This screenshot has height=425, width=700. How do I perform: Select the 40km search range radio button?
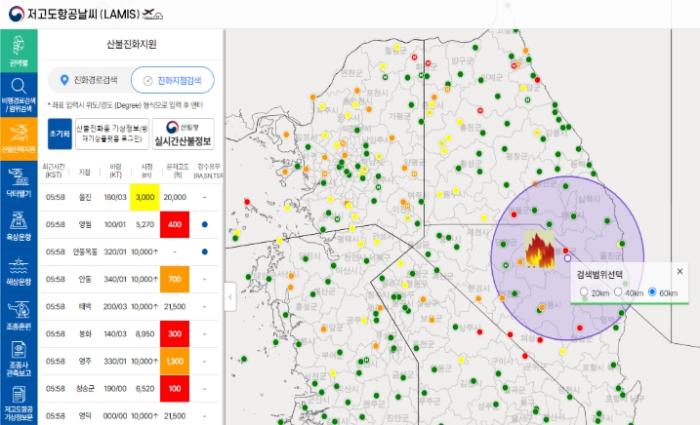(x=619, y=292)
